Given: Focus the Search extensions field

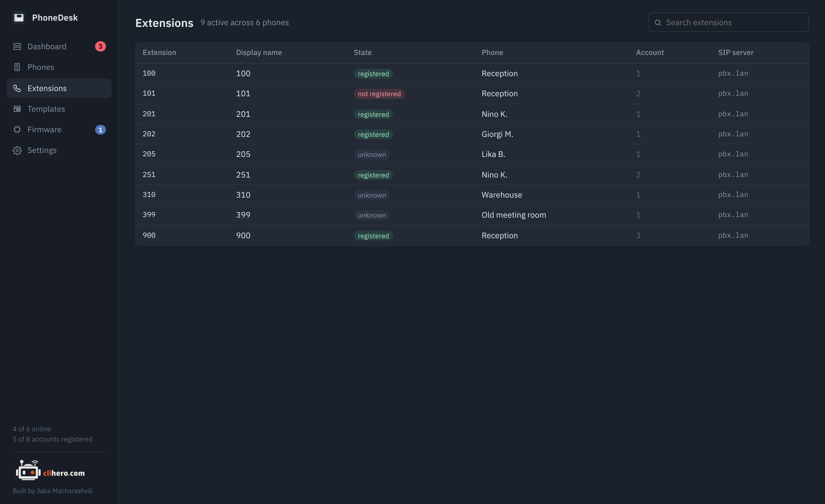Looking at the screenshot, I should (x=728, y=22).
